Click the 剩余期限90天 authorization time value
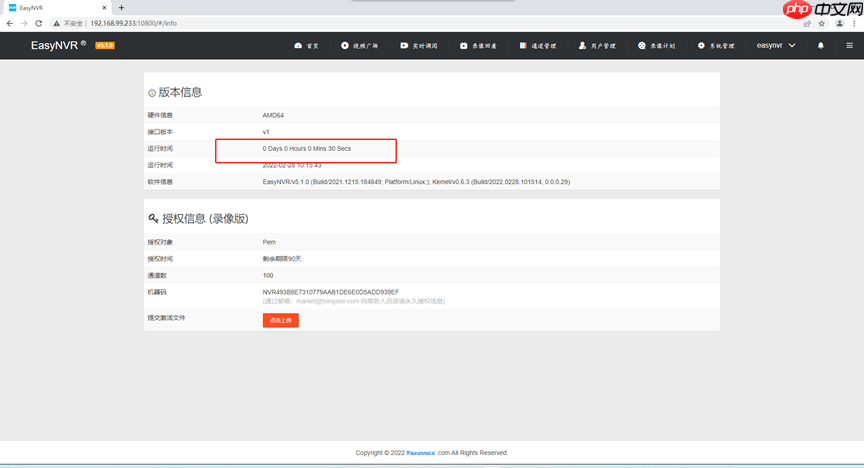Image resolution: width=864 pixels, height=468 pixels. 282,259
